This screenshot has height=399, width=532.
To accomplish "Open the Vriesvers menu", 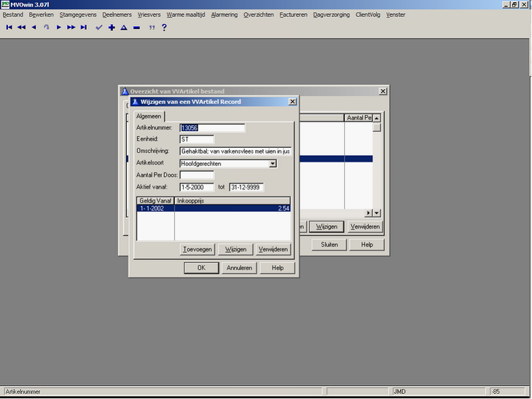I will pyautogui.click(x=149, y=15).
